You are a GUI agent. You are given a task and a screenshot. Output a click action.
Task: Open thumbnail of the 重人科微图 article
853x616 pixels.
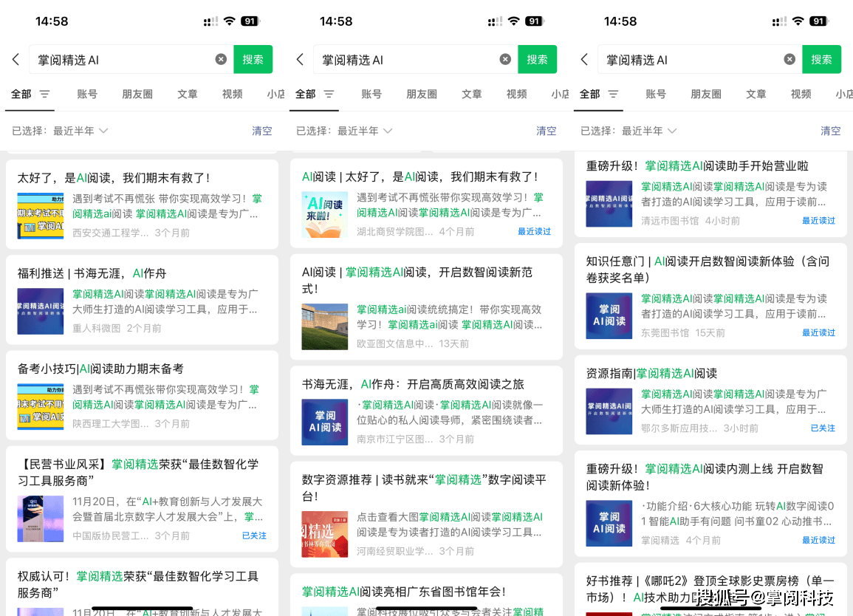click(x=41, y=311)
